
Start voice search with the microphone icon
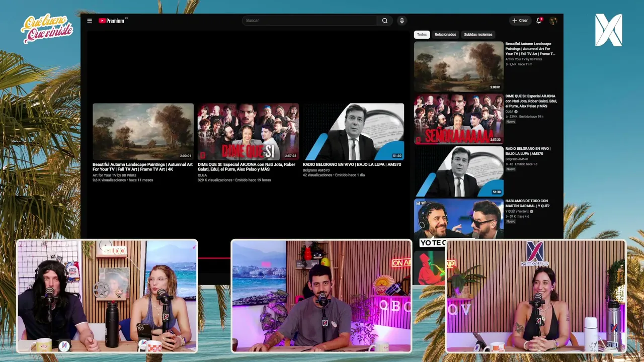[401, 21]
